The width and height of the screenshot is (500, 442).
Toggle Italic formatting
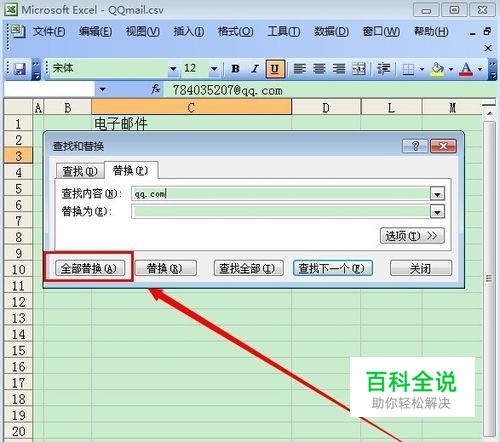click(255, 69)
